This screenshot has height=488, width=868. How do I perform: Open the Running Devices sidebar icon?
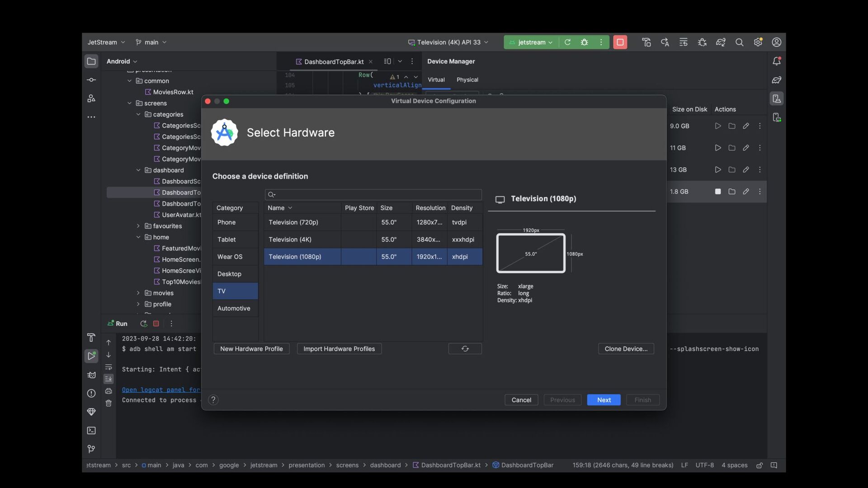[777, 117]
